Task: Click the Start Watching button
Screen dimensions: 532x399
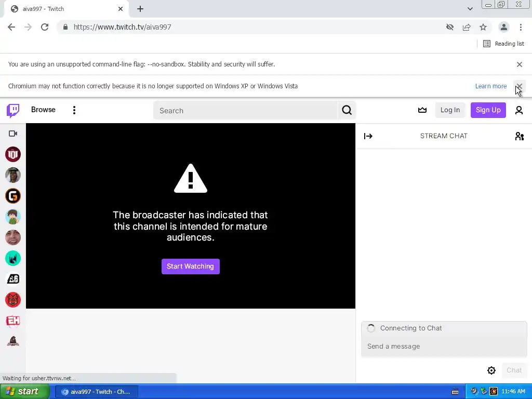Action: (190, 267)
